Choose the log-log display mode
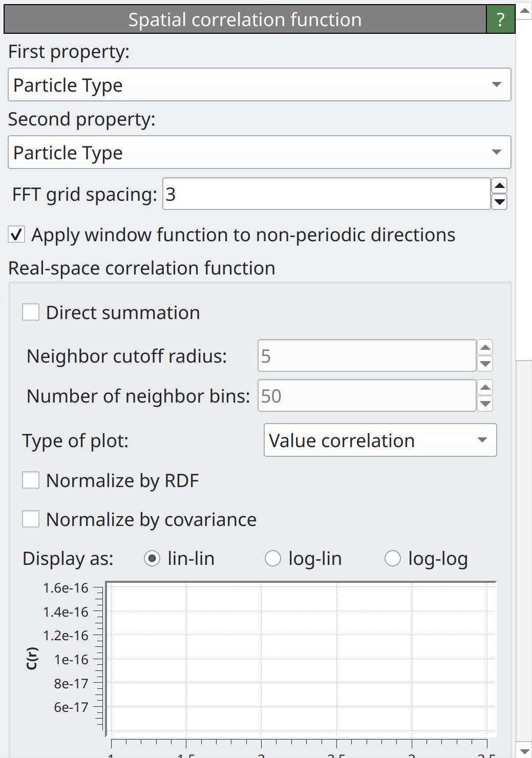 tap(393, 558)
